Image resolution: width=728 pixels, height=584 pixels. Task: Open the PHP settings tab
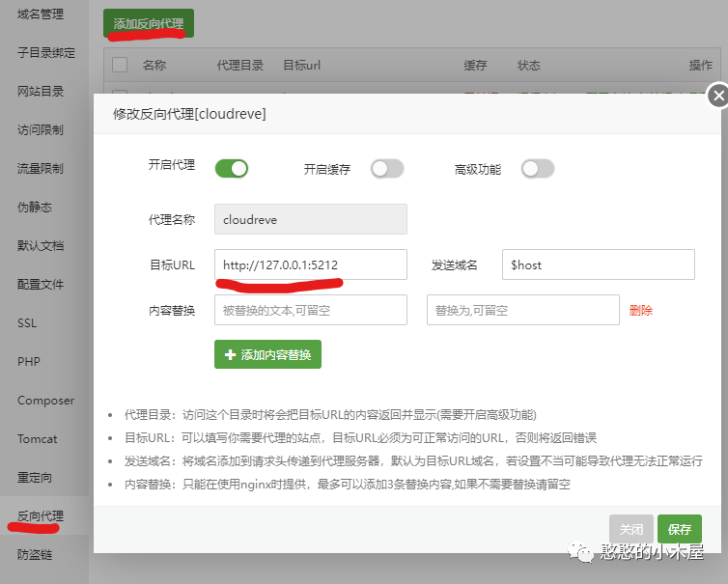point(29,362)
